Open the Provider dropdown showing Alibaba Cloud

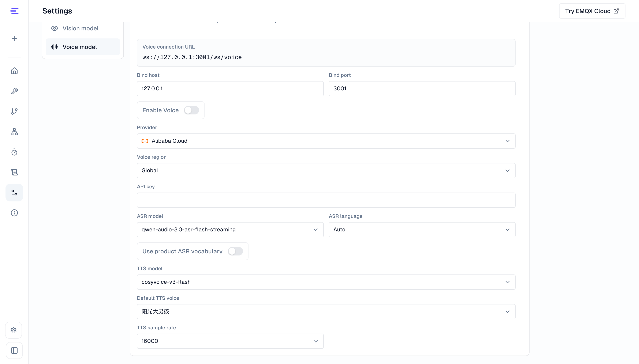coord(326,141)
